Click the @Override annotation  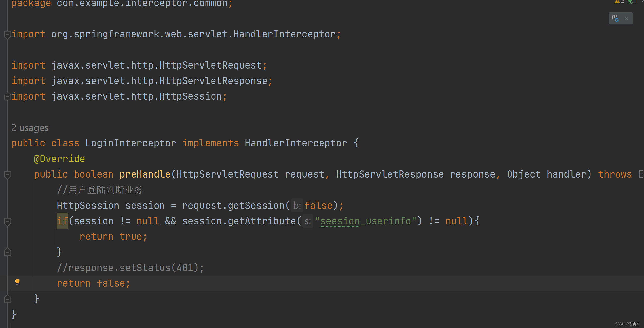coord(59,159)
